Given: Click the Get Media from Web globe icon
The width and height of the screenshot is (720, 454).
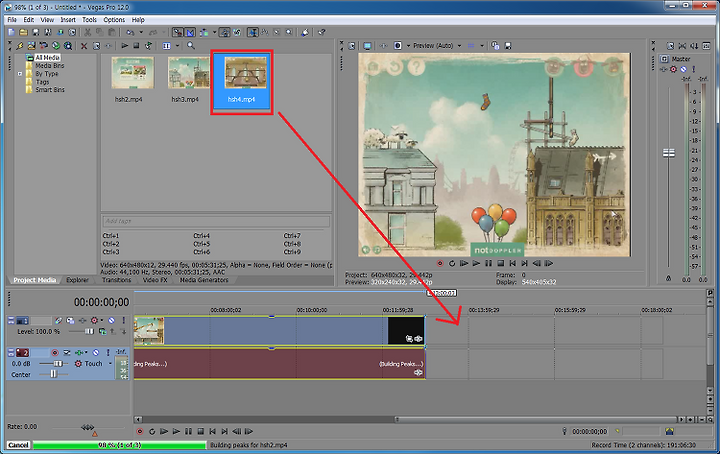Looking at the screenshot, I should point(68,46).
